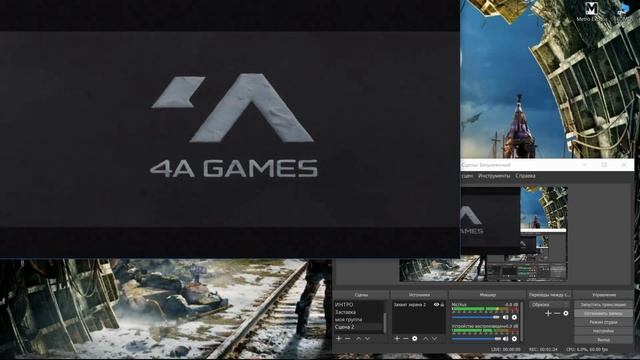
Task: Move selected scene up
Action: (358, 339)
